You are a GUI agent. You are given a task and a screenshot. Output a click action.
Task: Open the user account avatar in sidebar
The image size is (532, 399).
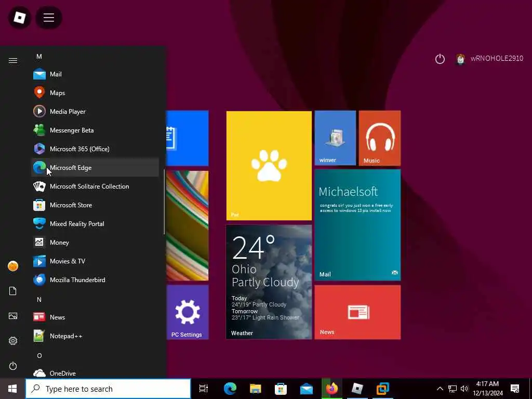point(13,266)
